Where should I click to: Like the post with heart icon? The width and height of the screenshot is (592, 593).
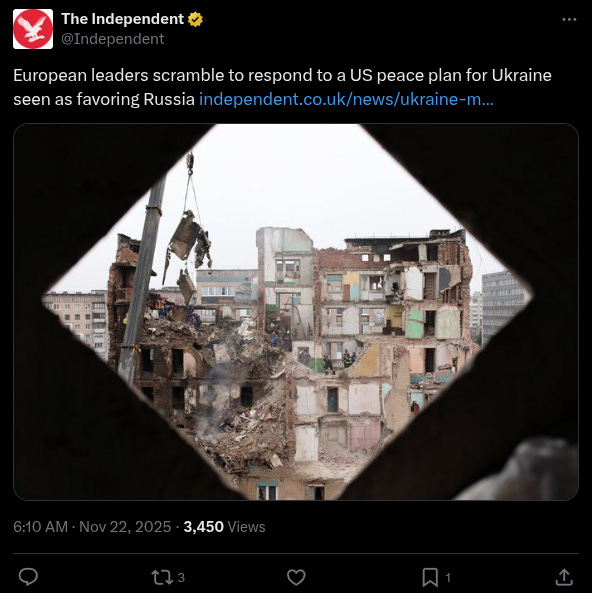pos(296,577)
